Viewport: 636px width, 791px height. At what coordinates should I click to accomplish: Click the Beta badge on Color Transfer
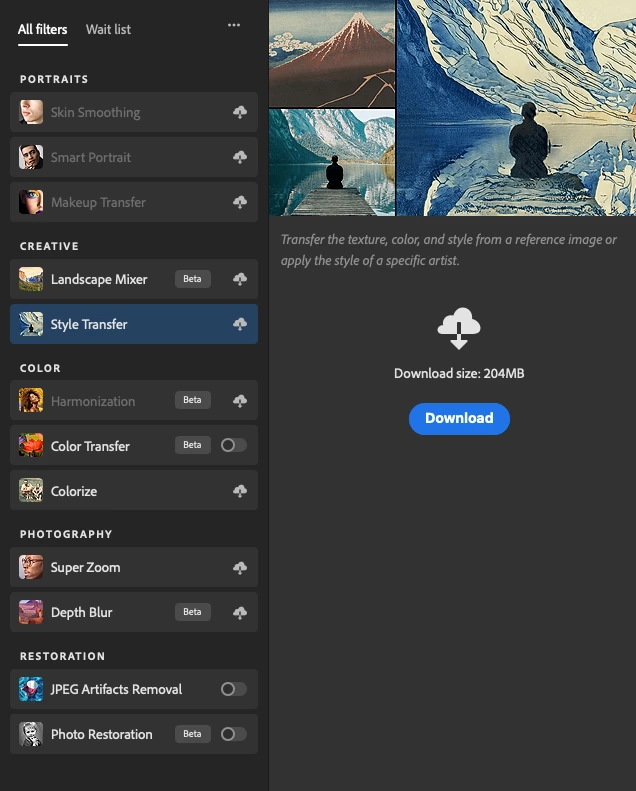click(193, 445)
